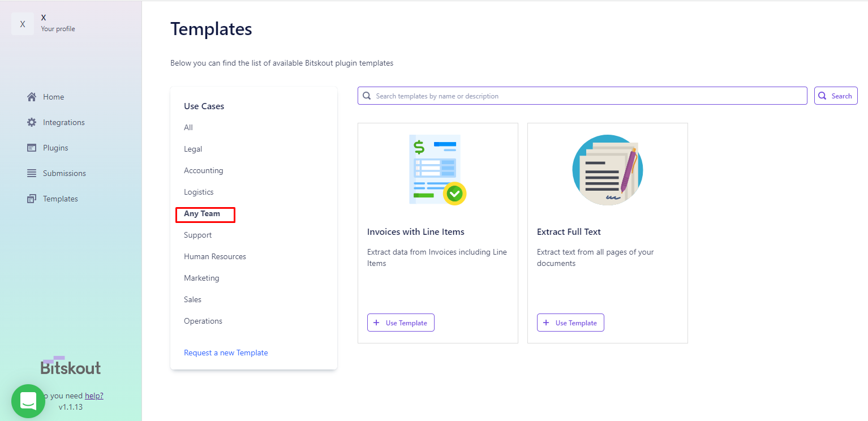
Task: Click the Integrations gear icon
Action: 32,122
